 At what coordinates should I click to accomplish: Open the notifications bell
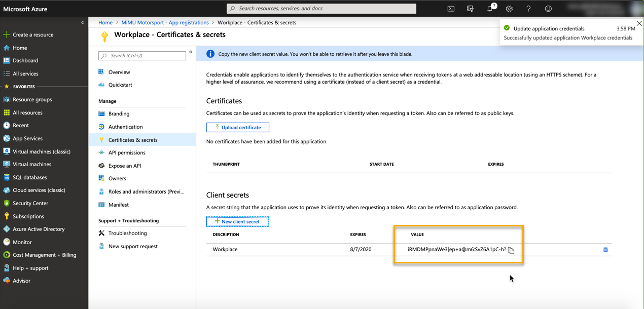pos(490,9)
